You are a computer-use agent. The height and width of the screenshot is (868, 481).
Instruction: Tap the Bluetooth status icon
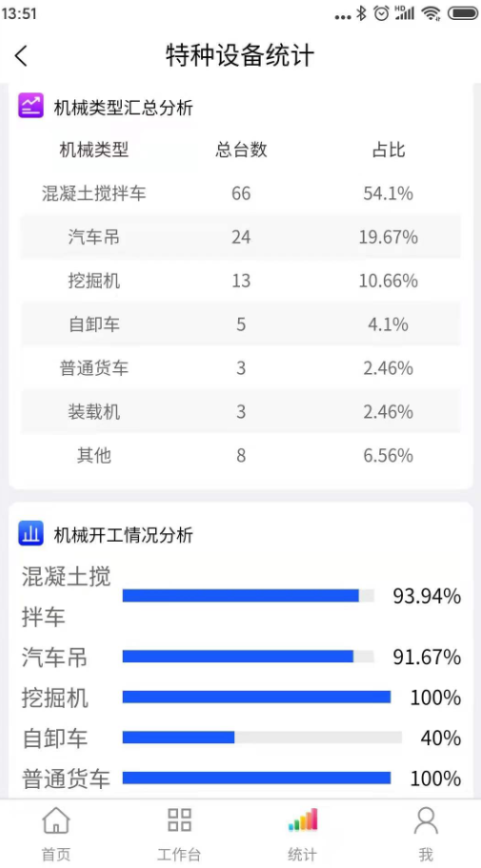coord(361,13)
